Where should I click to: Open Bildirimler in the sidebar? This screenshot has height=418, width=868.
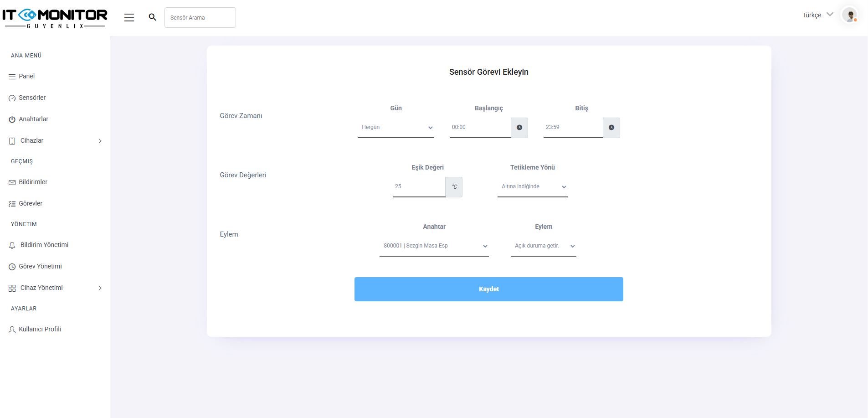point(33,182)
